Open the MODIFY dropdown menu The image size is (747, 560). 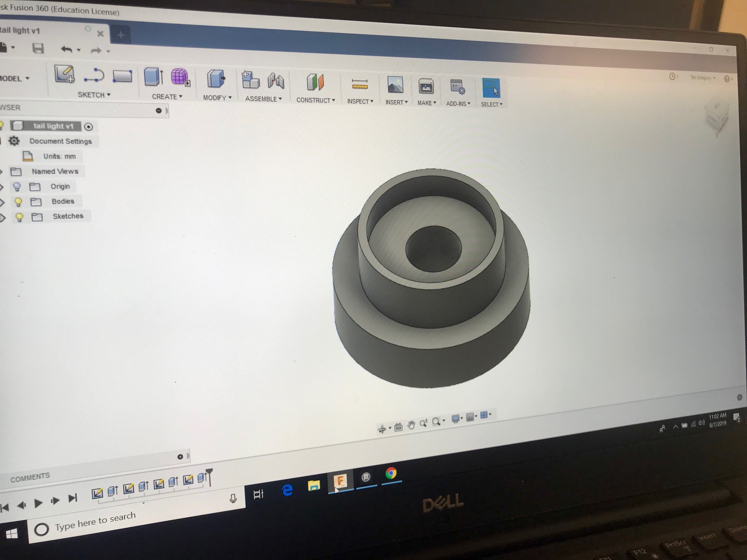click(x=217, y=98)
